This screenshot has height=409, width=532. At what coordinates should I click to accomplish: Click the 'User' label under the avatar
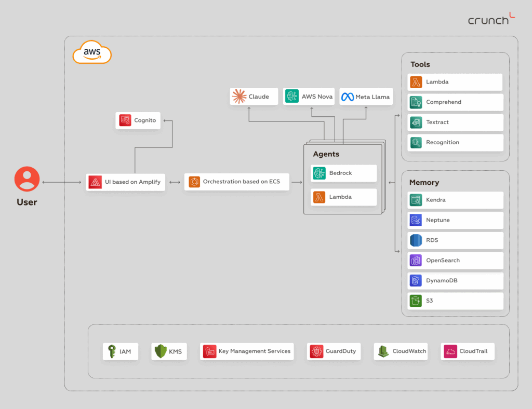click(27, 202)
